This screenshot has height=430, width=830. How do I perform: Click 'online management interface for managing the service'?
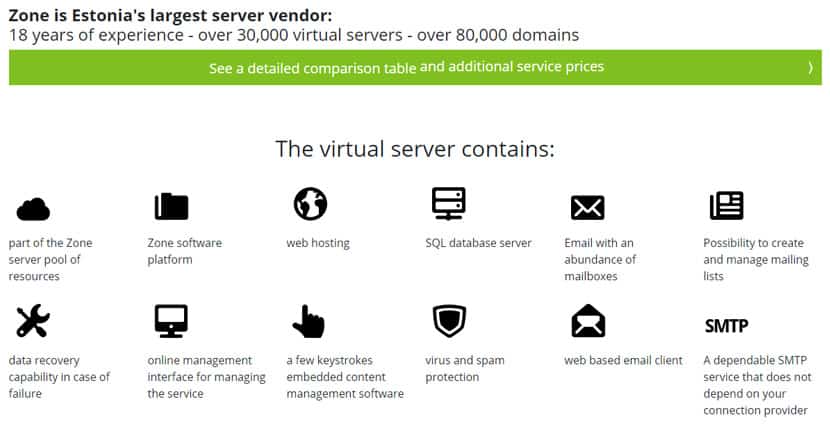(x=206, y=377)
